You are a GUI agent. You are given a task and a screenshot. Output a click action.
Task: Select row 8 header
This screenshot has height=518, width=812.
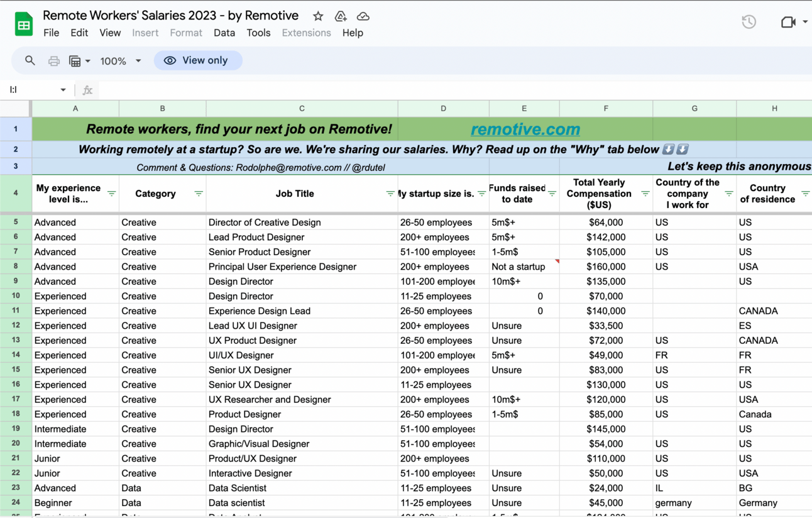(x=16, y=267)
